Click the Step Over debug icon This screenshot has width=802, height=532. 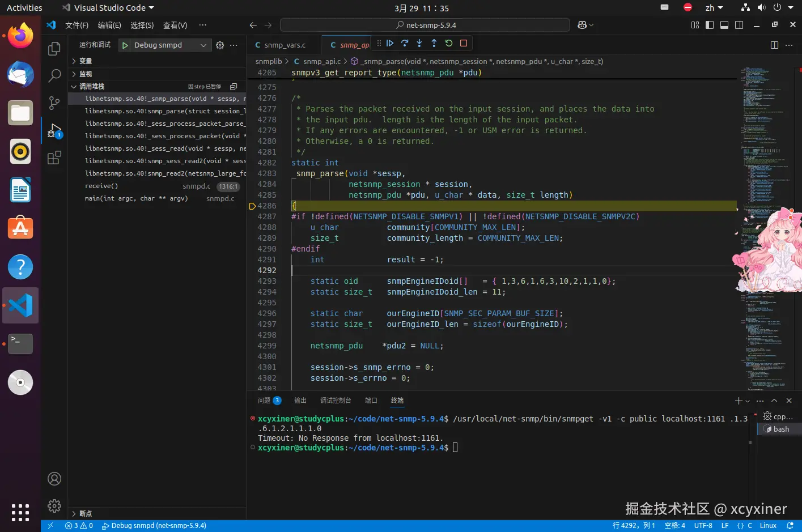pos(405,43)
